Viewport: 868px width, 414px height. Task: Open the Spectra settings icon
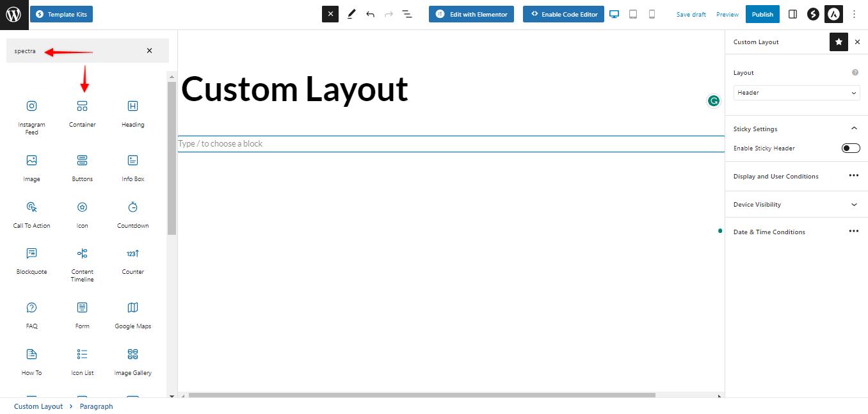(x=813, y=14)
